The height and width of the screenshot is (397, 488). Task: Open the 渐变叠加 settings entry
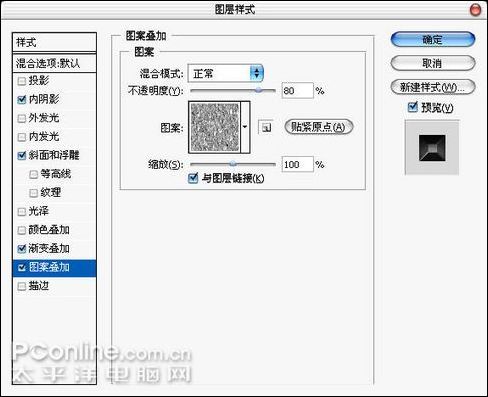pyautogui.click(x=49, y=249)
